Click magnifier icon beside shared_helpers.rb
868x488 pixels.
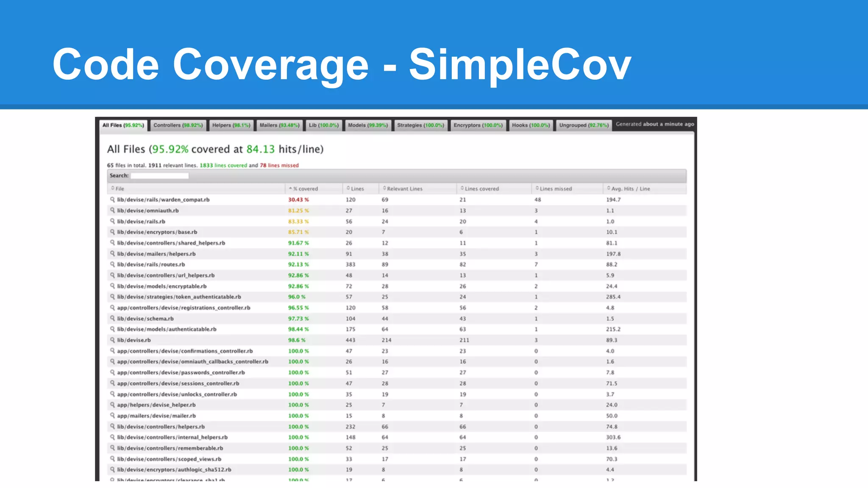pos(112,243)
